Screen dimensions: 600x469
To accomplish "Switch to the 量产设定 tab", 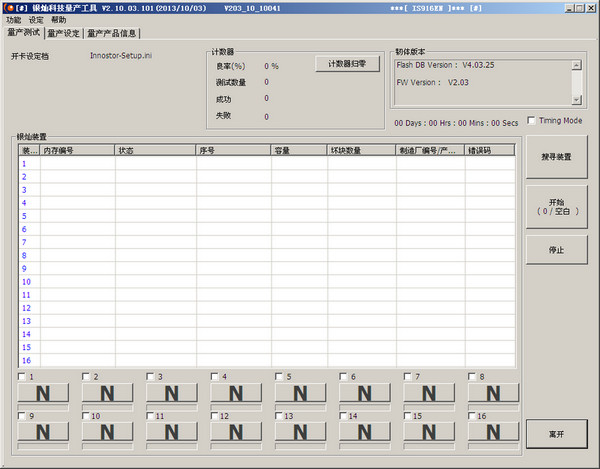I will [x=64, y=34].
